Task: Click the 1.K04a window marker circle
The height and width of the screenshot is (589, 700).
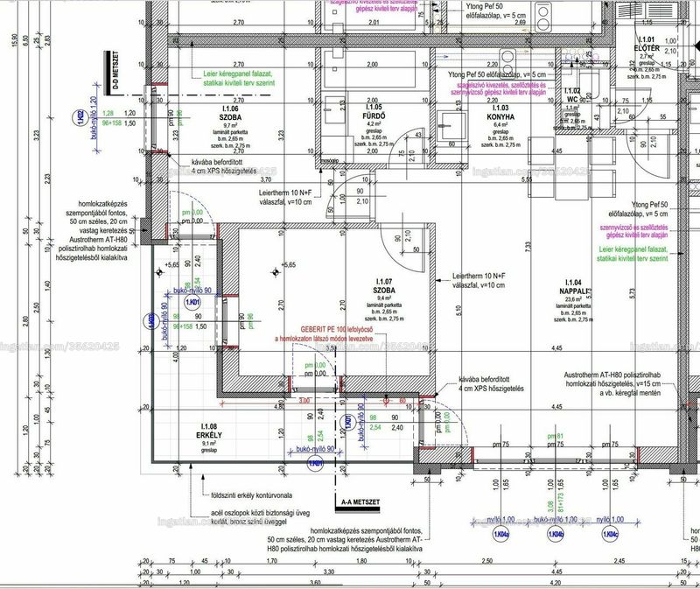Action: point(501,534)
